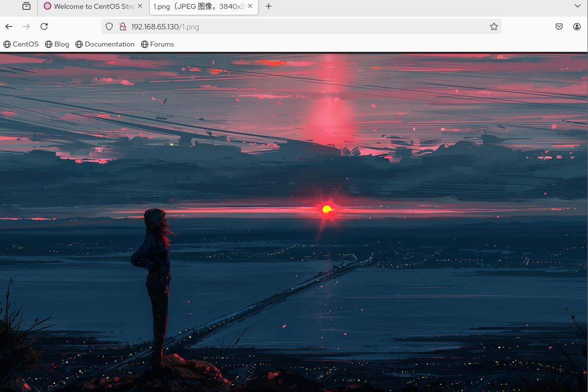Expand the list all tabs dropdown
The height and width of the screenshot is (392, 588).
point(577,6)
